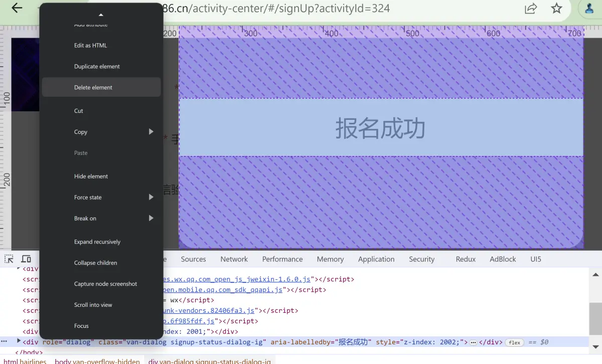This screenshot has width=602, height=364.
Task: Click the three-dot gutter icon beside selected node
Action: click(5, 341)
